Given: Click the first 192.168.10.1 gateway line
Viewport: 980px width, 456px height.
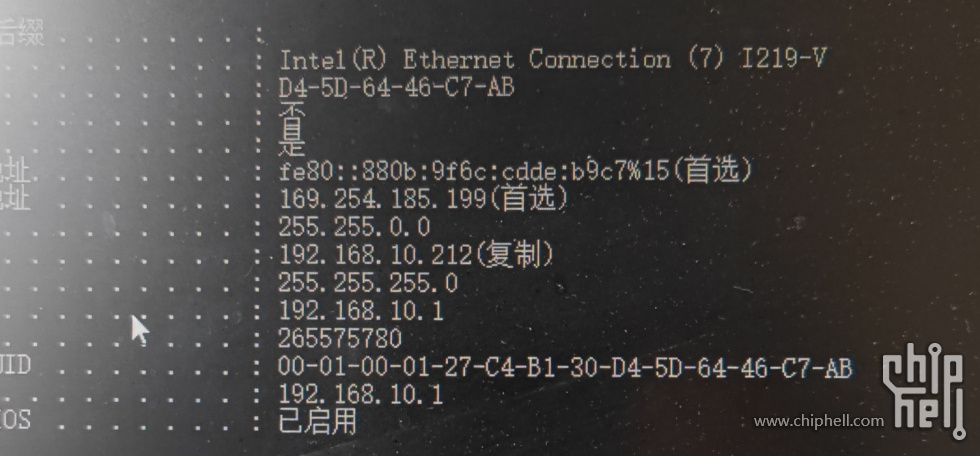Looking at the screenshot, I should [361, 310].
